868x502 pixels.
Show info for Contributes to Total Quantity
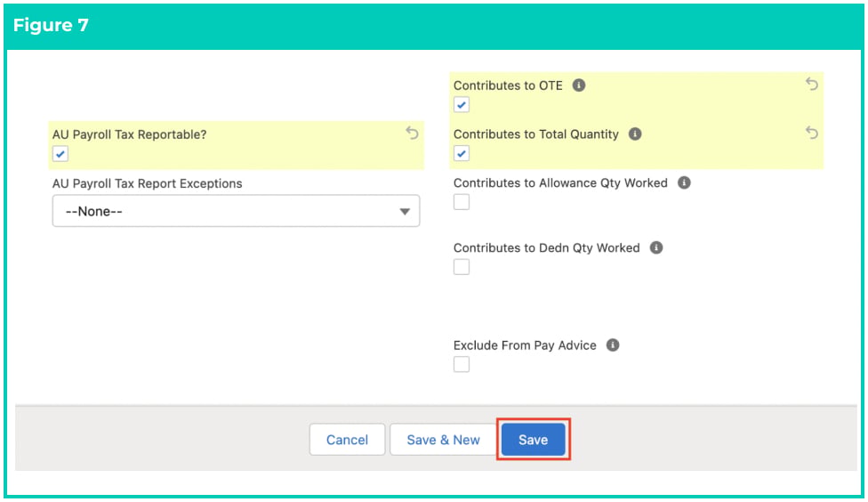pos(635,134)
